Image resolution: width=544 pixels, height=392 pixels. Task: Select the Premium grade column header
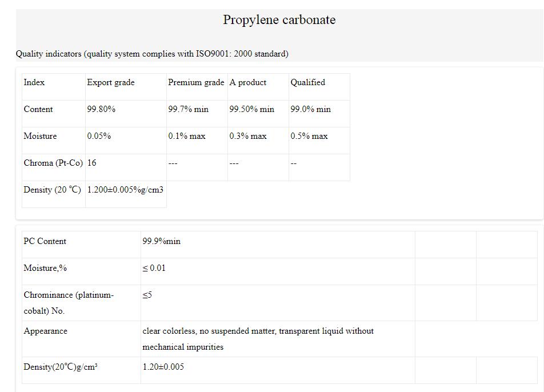196,82
